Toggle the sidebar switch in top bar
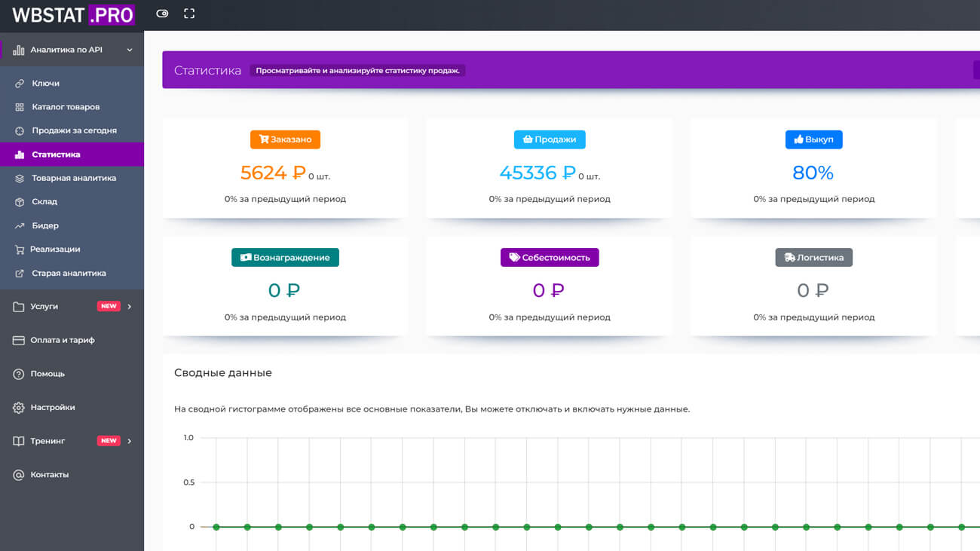 click(162, 14)
